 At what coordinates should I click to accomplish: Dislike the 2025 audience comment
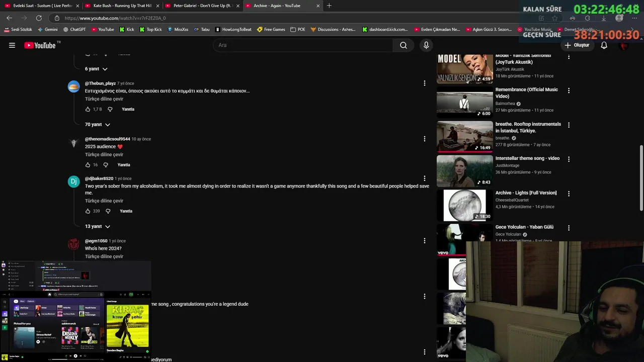click(x=106, y=165)
